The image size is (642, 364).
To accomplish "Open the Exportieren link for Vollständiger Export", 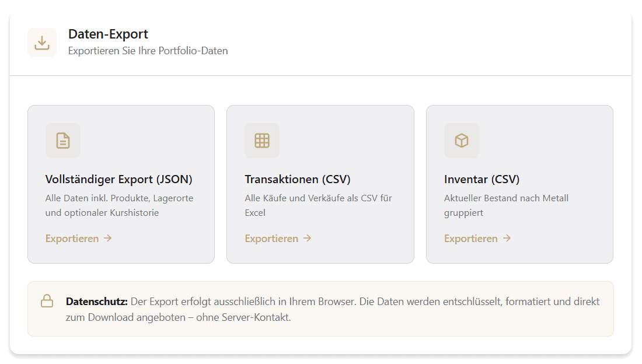I will (73, 238).
